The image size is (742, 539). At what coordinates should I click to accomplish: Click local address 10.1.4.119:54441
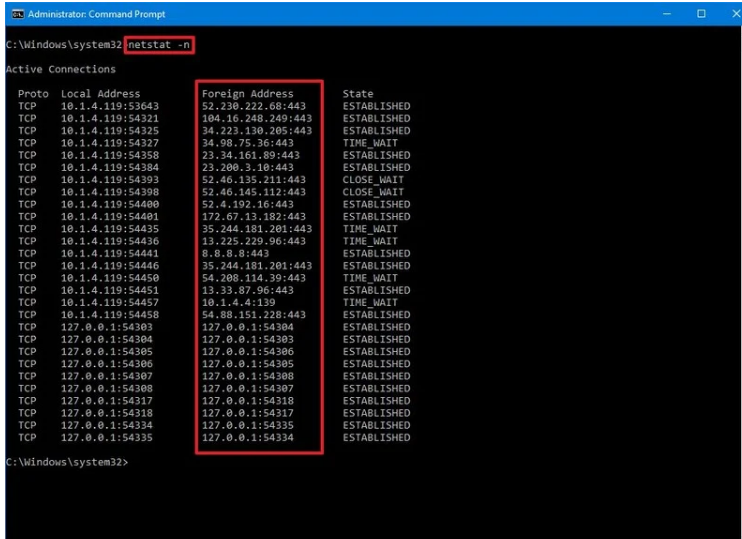[110, 254]
